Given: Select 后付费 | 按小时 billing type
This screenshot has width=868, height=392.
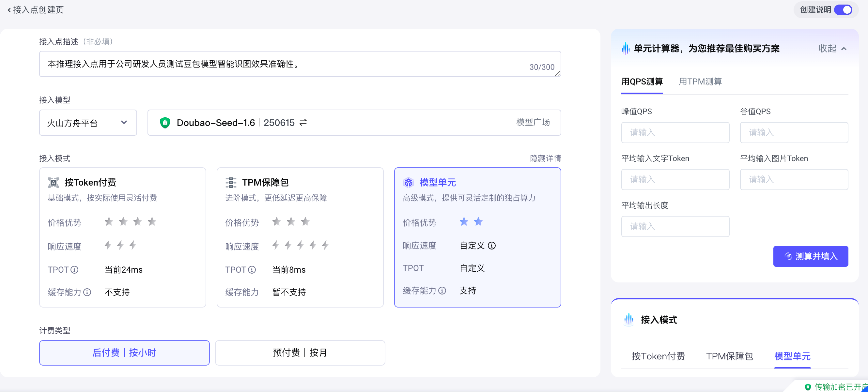Looking at the screenshot, I should tap(124, 353).
